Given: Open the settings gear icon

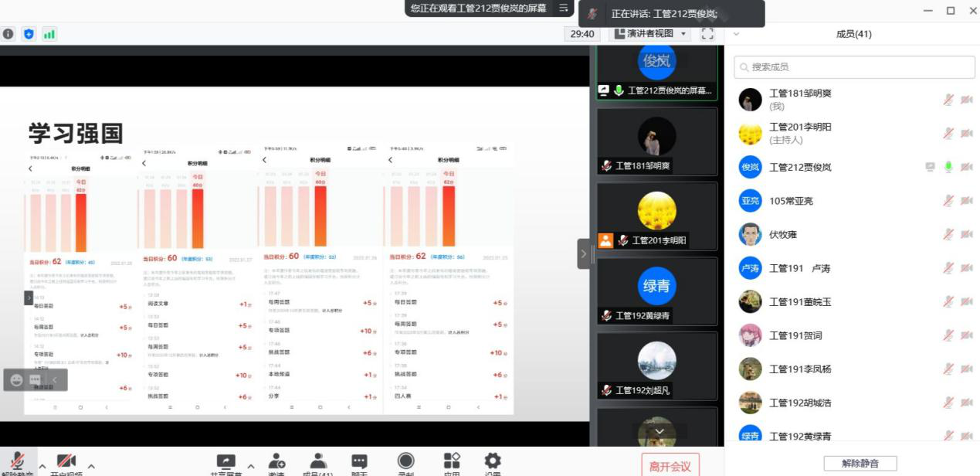Looking at the screenshot, I should tap(492, 462).
